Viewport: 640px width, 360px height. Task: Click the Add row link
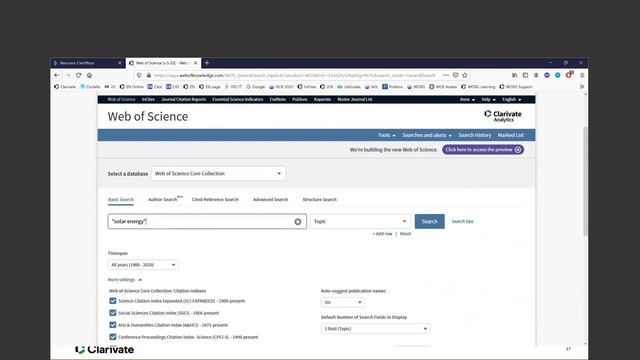382,234
